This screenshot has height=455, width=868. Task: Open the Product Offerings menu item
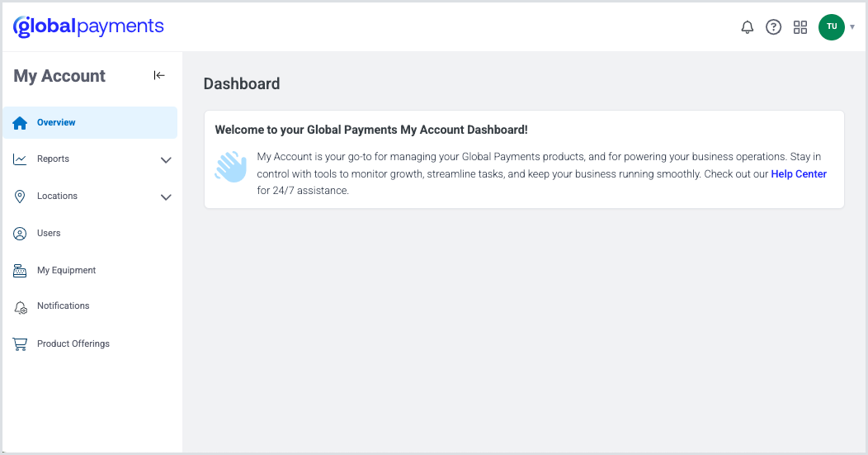(73, 344)
